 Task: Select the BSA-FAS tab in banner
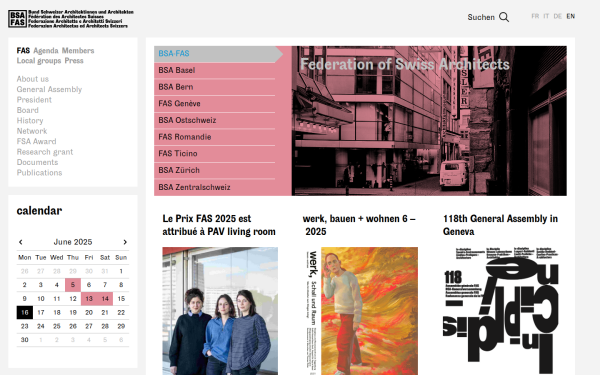pos(218,54)
